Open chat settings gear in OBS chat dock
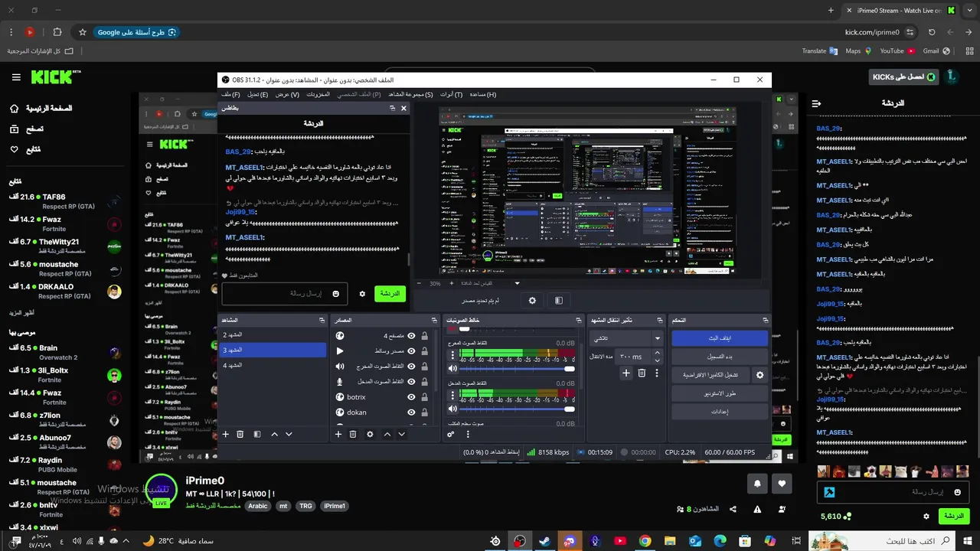 click(362, 294)
